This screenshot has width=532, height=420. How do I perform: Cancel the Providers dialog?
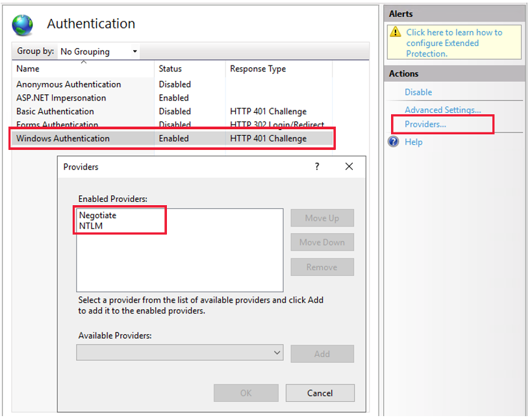(320, 393)
